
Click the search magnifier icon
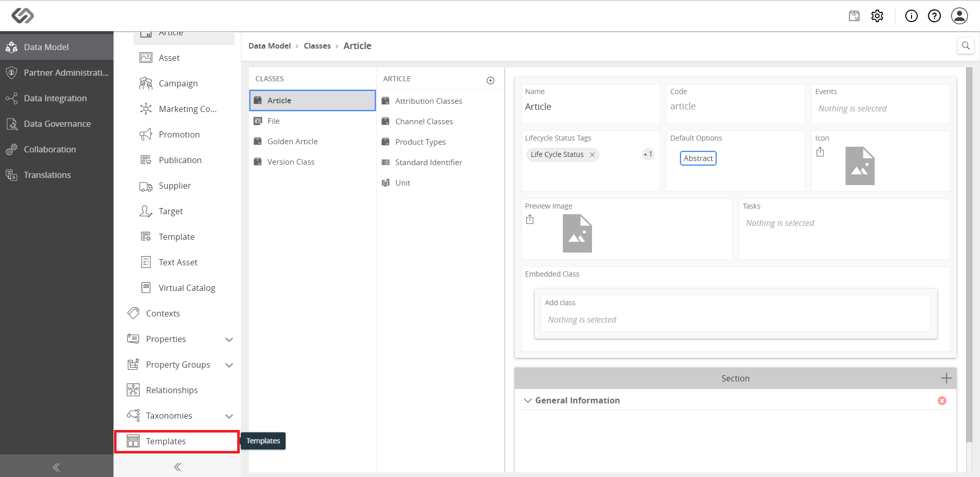click(966, 46)
